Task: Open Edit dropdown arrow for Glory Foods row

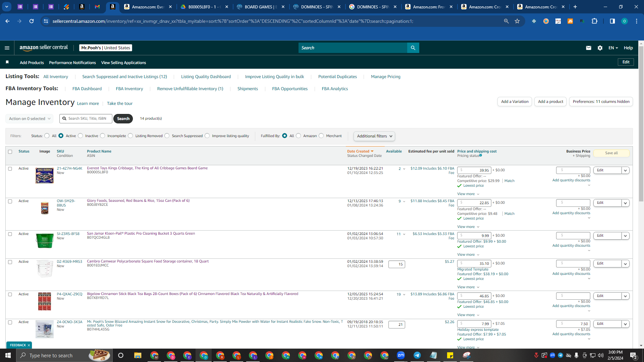Action: (x=625, y=203)
